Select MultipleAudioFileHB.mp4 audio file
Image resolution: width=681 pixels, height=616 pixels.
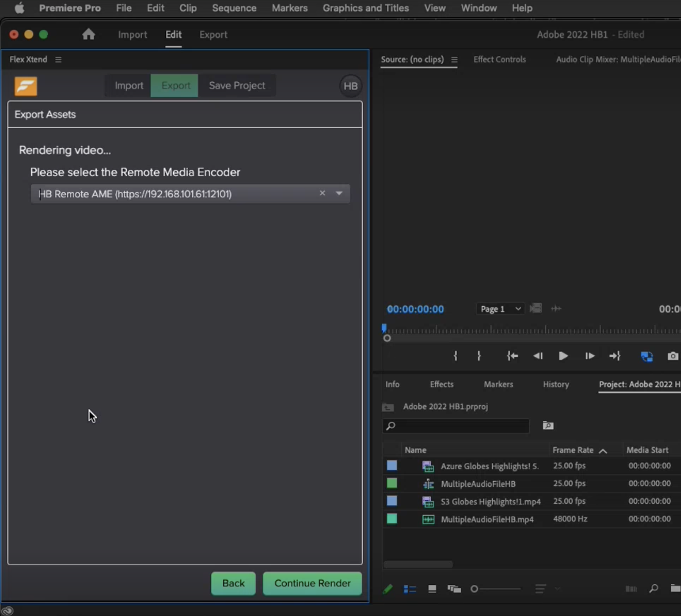coord(487,519)
